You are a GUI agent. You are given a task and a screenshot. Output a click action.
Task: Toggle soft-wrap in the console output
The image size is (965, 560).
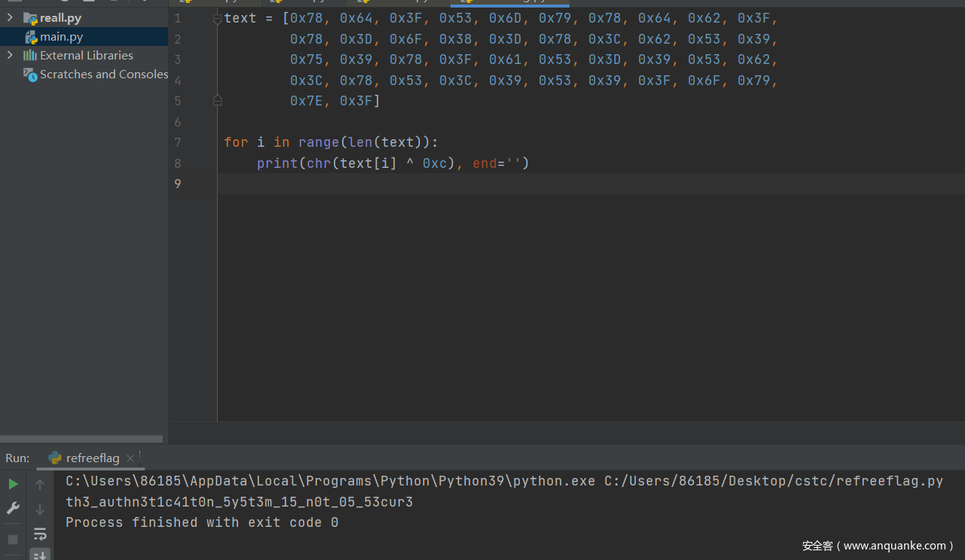click(40, 534)
